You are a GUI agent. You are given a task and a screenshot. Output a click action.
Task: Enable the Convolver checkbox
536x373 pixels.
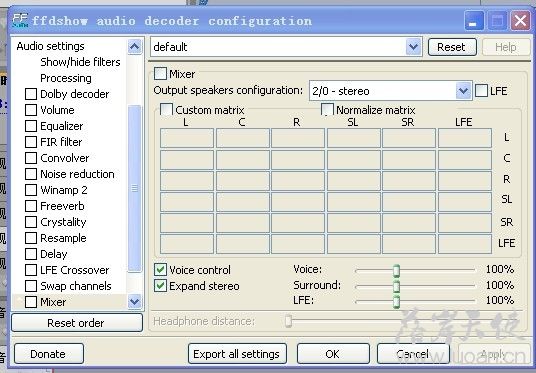31,158
